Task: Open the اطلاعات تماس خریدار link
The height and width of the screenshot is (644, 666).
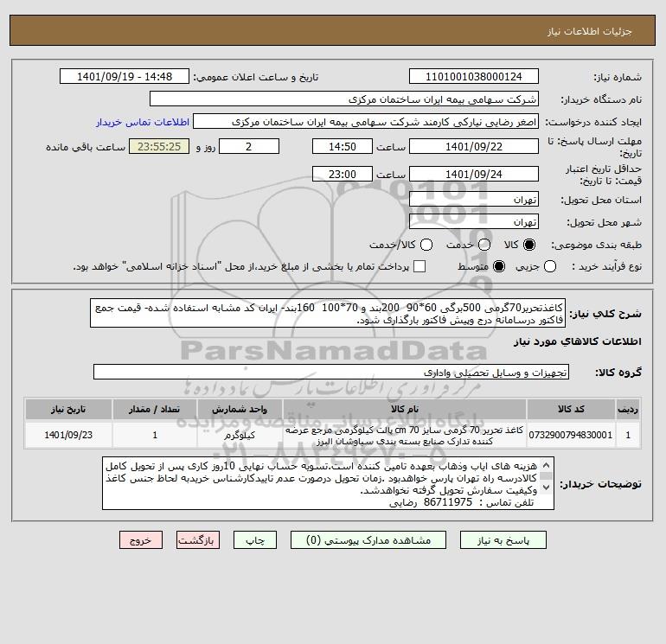Action: coord(143,122)
